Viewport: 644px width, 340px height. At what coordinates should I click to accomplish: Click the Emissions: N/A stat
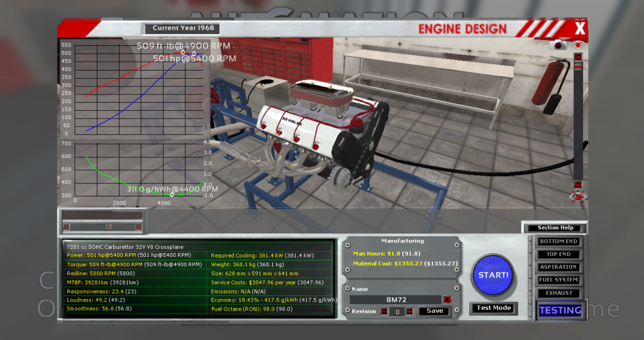(238, 292)
